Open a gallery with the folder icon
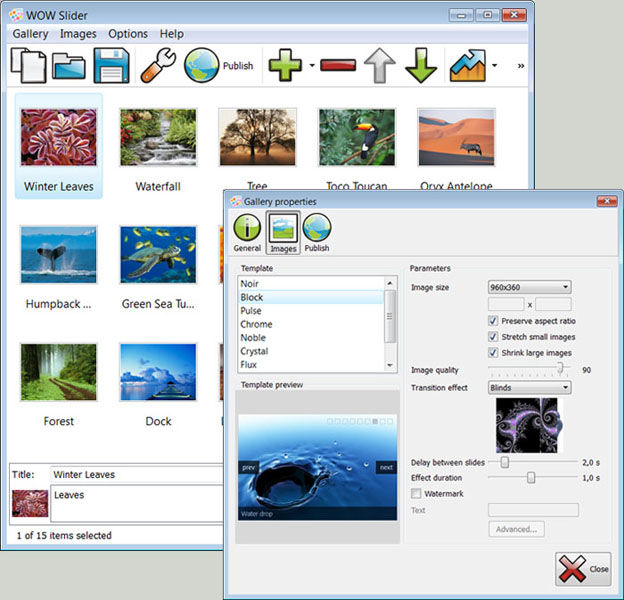The image size is (624, 600). point(69,66)
